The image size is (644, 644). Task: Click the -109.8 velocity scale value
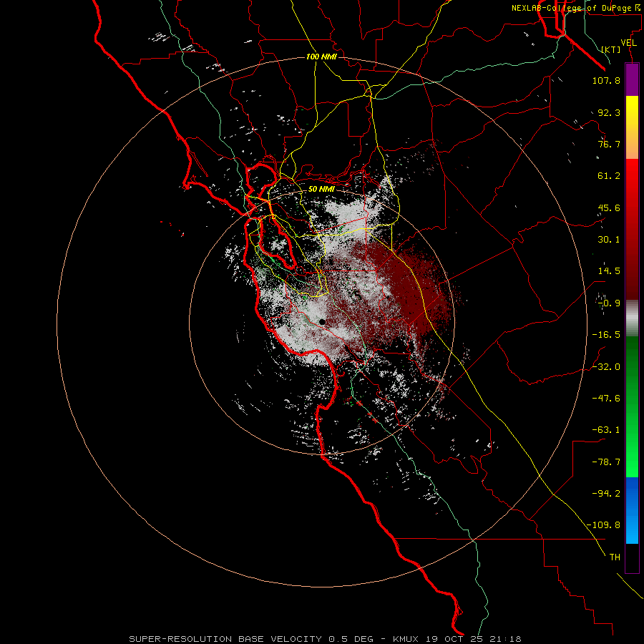[603, 525]
